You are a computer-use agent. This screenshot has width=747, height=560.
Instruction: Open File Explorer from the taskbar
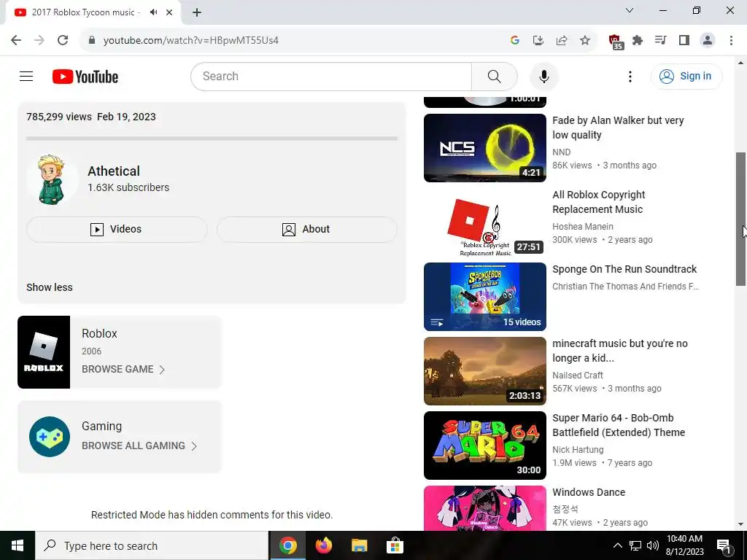point(359,545)
